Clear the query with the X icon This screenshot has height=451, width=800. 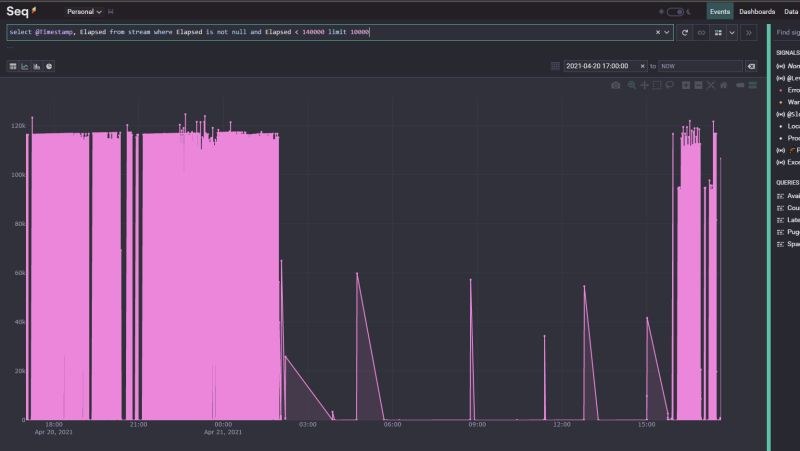[658, 32]
